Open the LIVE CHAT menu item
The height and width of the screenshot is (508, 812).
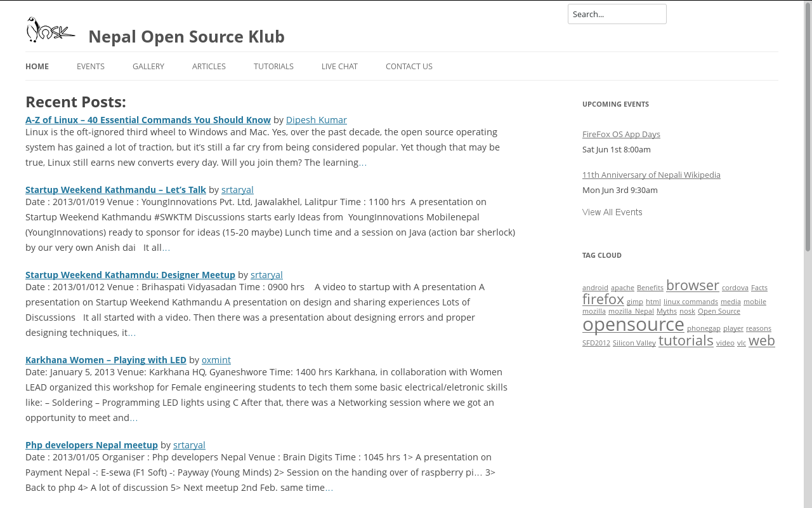coord(339,66)
